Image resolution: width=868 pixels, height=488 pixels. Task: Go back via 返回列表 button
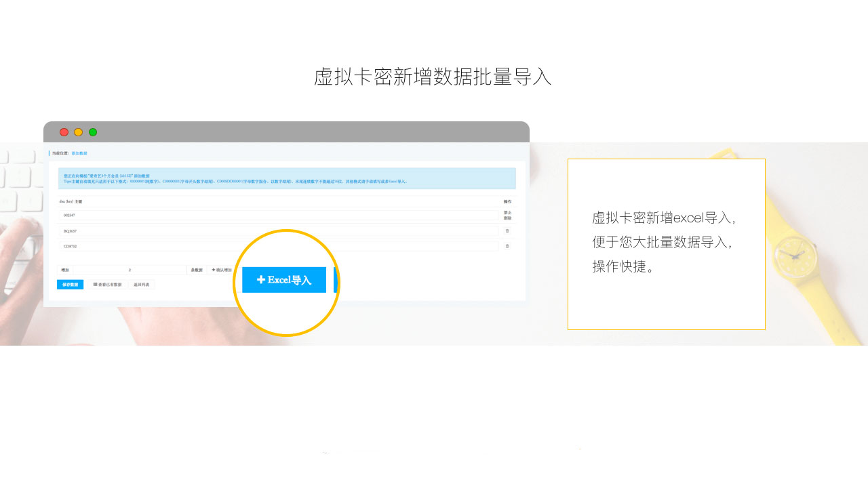pos(142,285)
